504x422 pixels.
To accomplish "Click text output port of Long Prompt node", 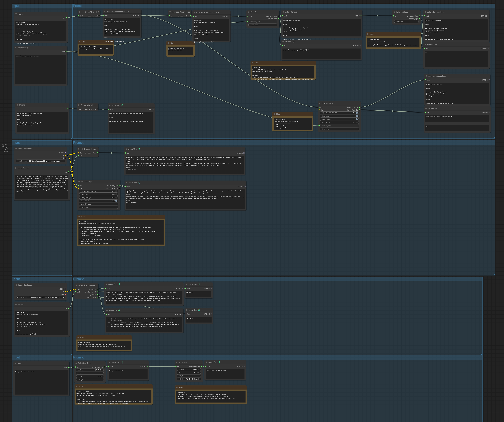I will (69, 172).
